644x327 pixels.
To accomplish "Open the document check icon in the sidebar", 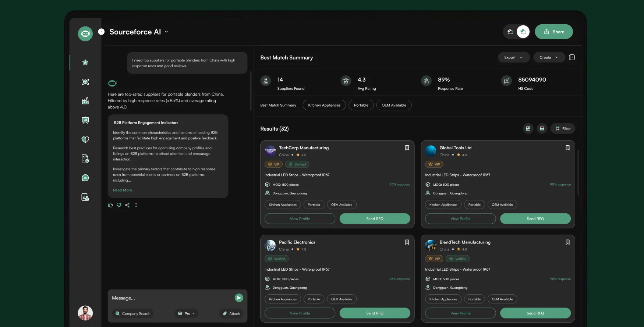I will coord(85,159).
